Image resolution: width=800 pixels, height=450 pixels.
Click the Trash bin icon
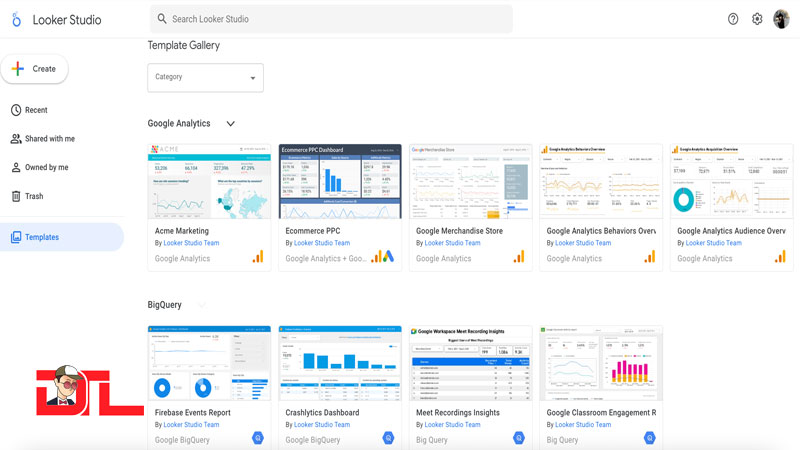16,196
